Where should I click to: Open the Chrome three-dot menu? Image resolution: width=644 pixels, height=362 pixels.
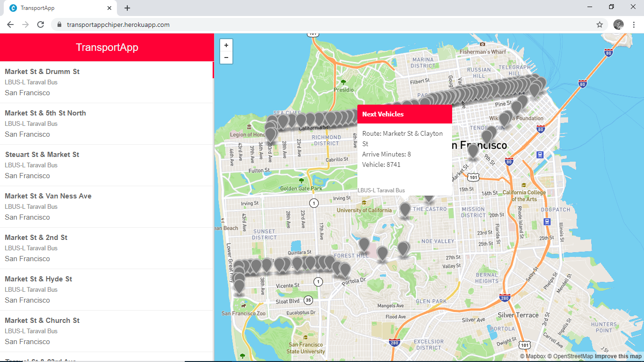(x=634, y=25)
